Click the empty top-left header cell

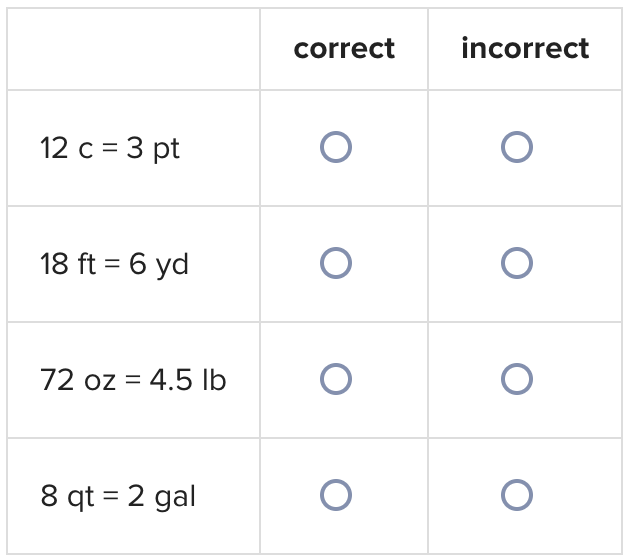pyautogui.click(x=133, y=49)
